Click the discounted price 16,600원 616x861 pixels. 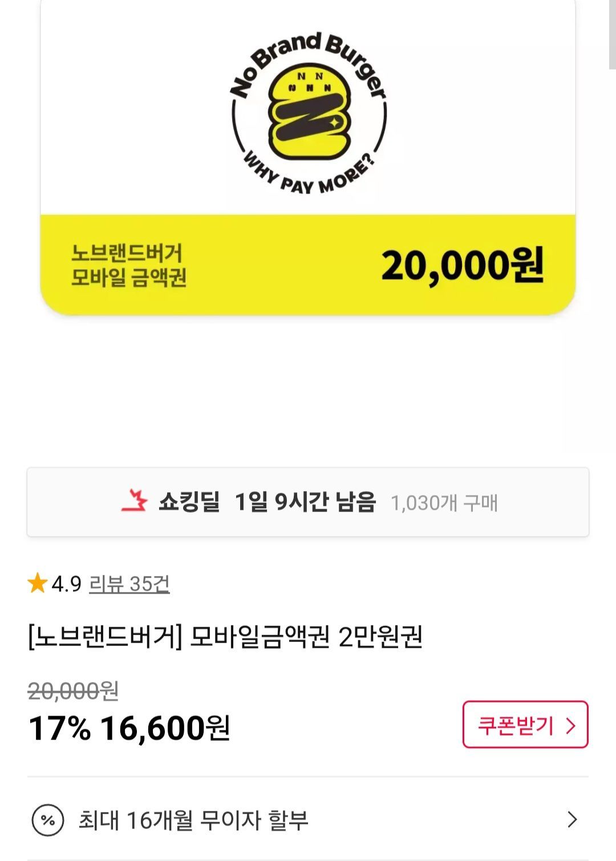(x=165, y=728)
